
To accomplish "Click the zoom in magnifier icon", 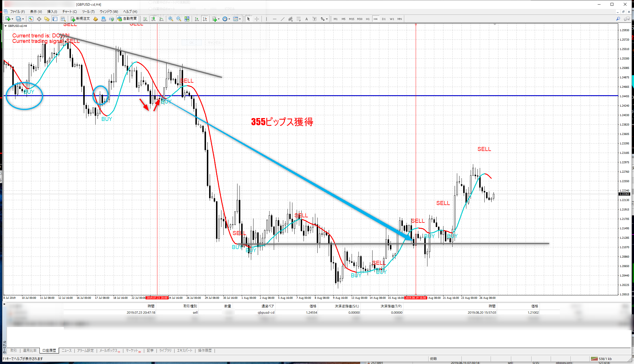I will pyautogui.click(x=171, y=19).
